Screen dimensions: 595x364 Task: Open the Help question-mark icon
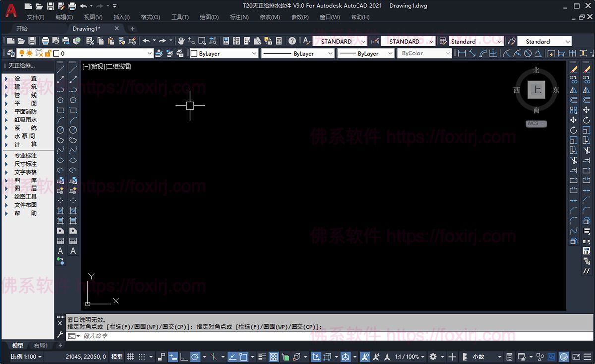click(292, 41)
